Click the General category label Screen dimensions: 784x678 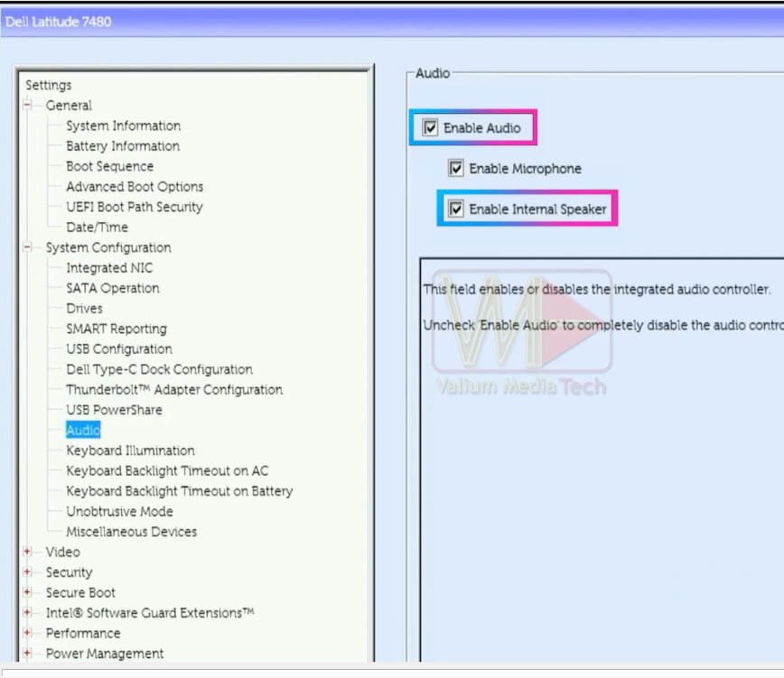[69, 106]
